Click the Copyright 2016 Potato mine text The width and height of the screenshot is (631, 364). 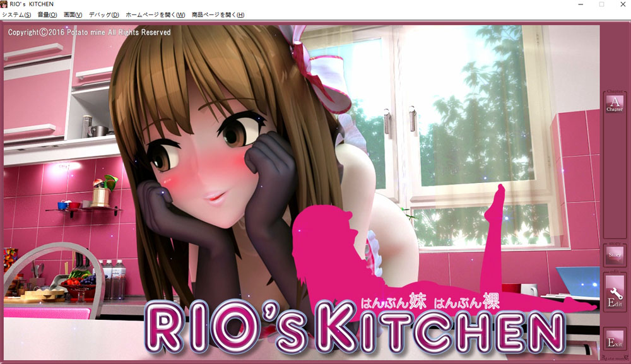pyautogui.click(x=90, y=32)
